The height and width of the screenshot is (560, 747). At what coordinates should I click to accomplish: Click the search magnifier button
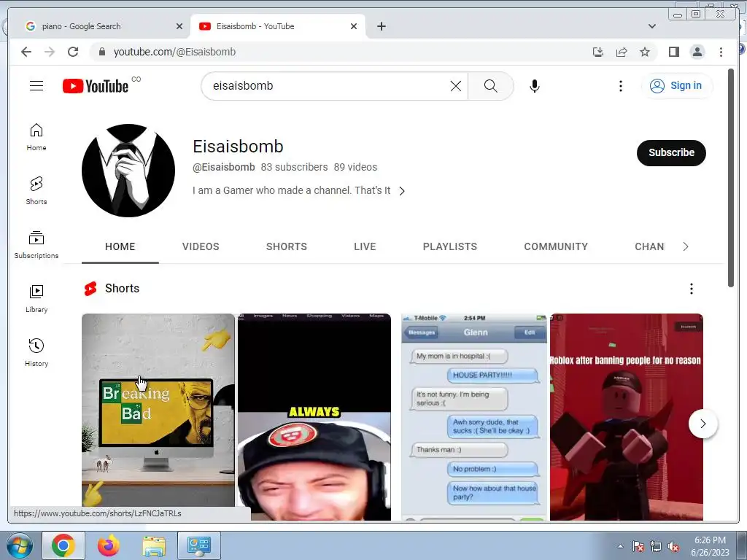[x=491, y=86]
